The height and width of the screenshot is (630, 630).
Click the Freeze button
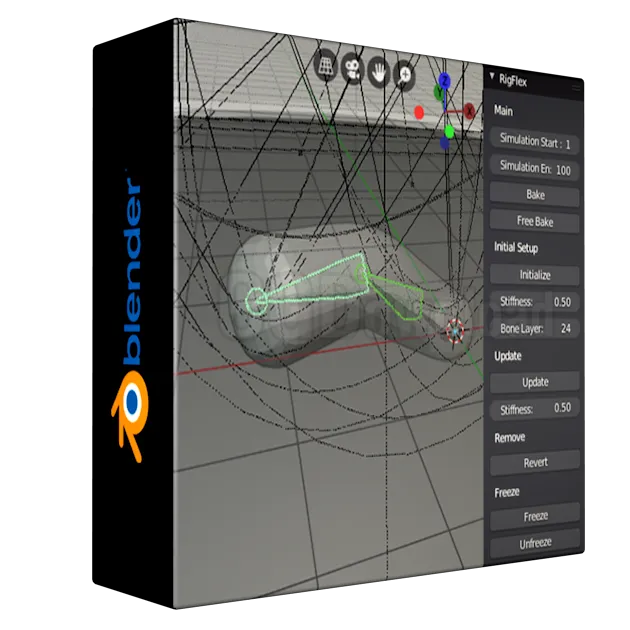click(535, 516)
